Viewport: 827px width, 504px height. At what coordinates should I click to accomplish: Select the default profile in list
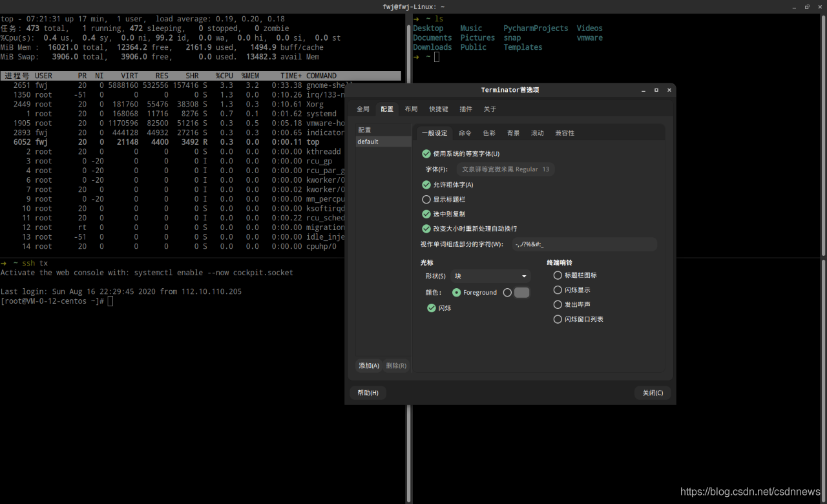(383, 142)
